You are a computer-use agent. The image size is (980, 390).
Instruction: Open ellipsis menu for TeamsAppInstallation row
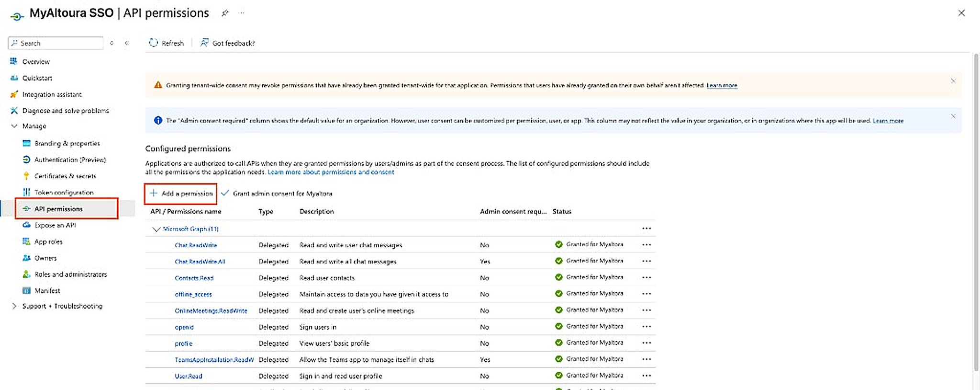(646, 359)
